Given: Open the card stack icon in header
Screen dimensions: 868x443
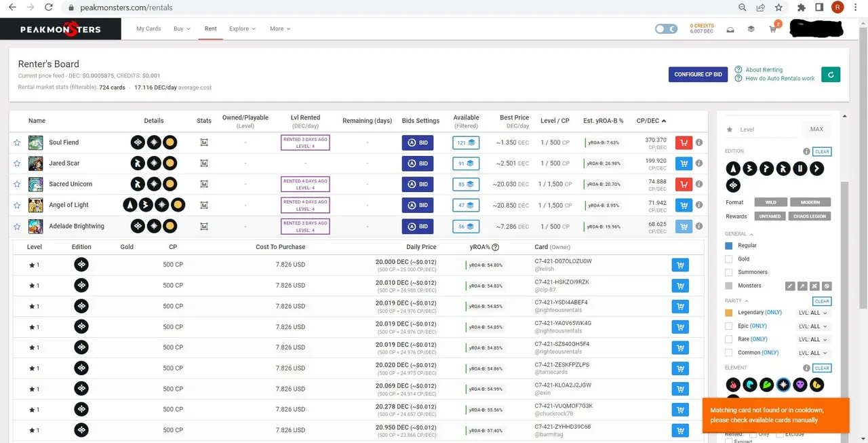Looking at the screenshot, I should tap(751, 29).
